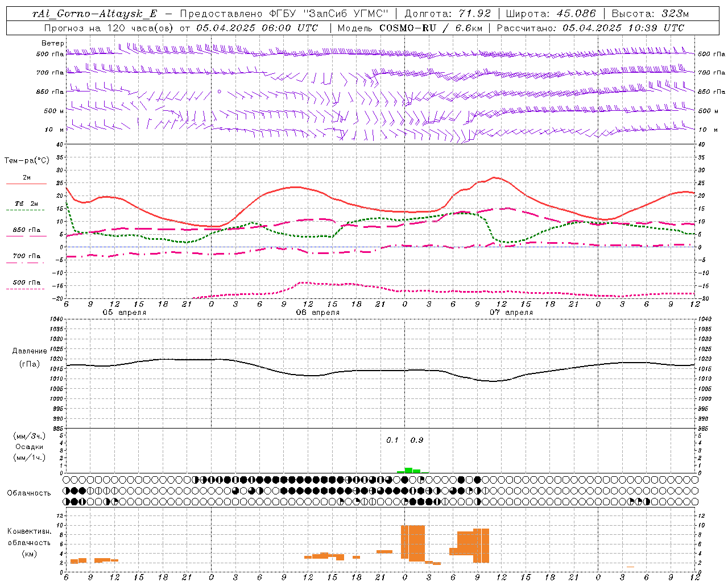Select the 2м red line legend entry
This screenshot has width=728, height=582.
[26, 180]
